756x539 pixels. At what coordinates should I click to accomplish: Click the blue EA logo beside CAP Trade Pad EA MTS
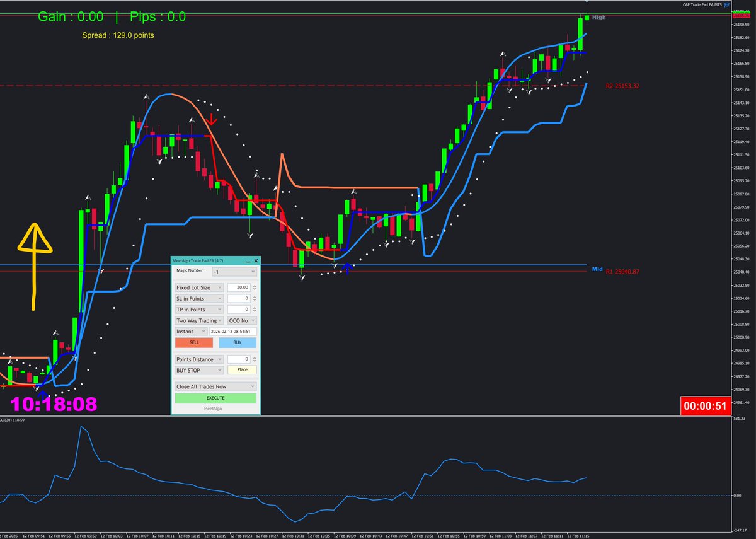click(x=727, y=4)
